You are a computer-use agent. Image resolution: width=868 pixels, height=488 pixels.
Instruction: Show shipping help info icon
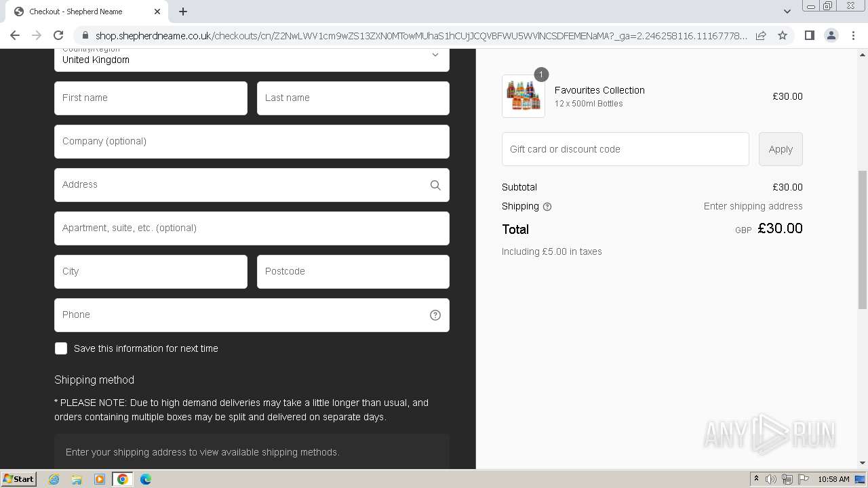(547, 207)
